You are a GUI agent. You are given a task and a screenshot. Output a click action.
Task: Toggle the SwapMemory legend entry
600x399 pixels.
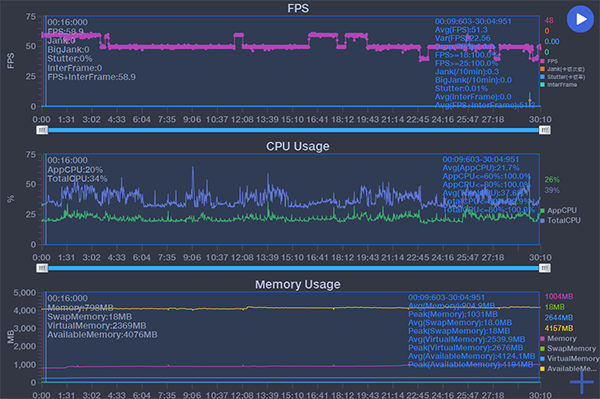pyautogui.click(x=568, y=349)
